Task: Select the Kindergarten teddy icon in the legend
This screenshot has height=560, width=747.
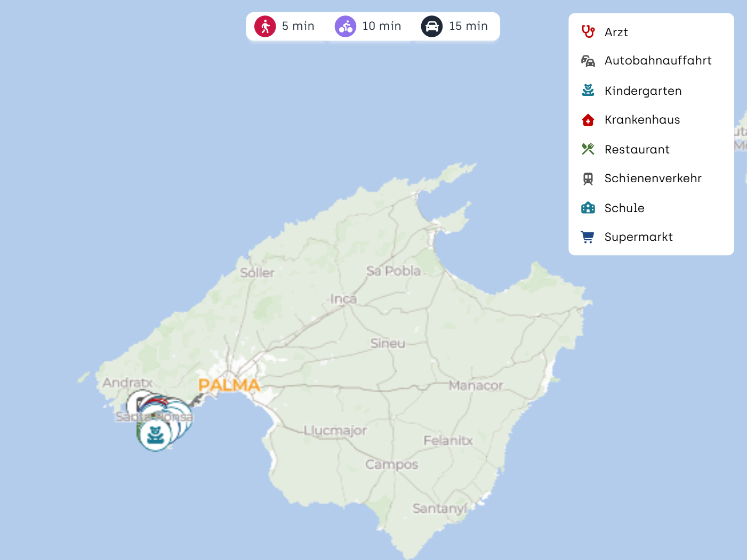Action: tap(588, 91)
